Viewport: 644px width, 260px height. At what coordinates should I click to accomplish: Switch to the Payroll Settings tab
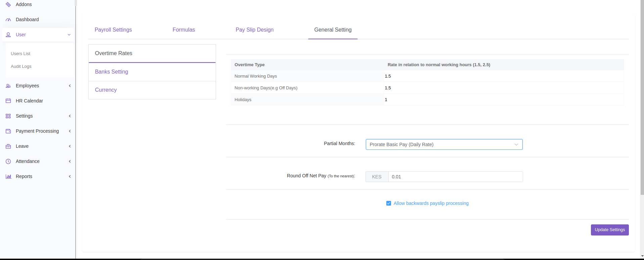(113, 30)
